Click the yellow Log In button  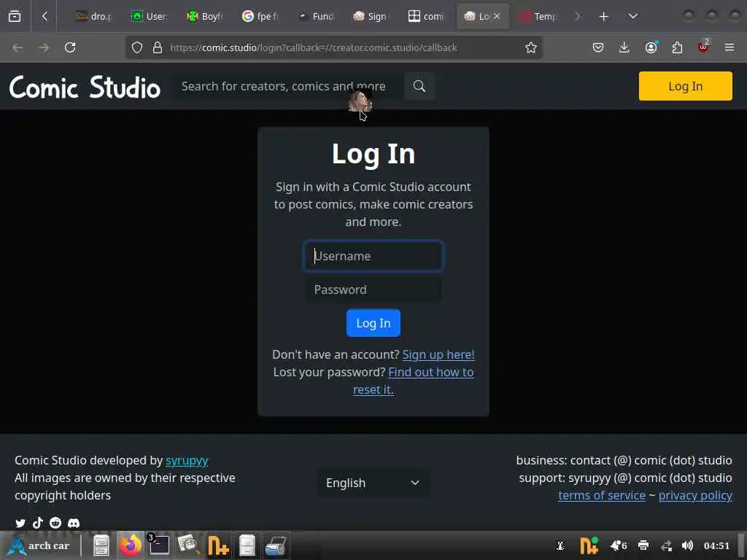click(685, 86)
